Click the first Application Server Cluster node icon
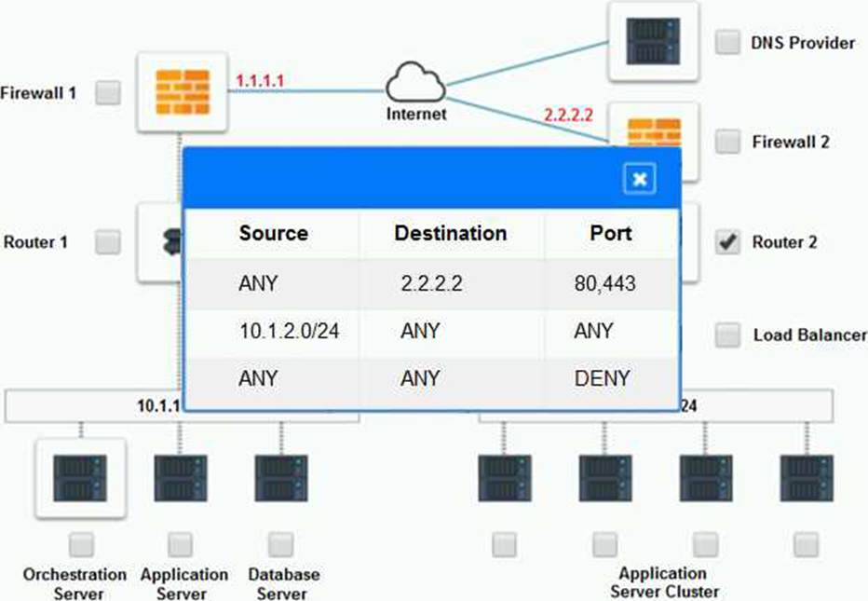The width and height of the screenshot is (868, 601). 505,477
